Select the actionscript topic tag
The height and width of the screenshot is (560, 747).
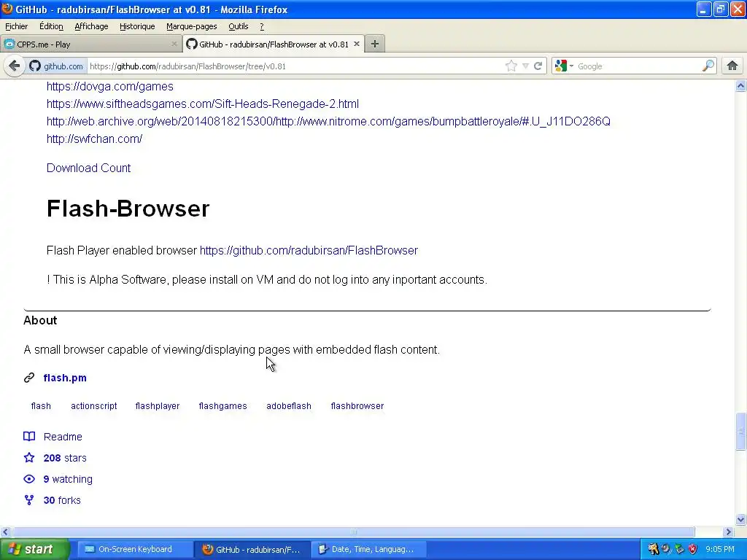click(x=94, y=405)
